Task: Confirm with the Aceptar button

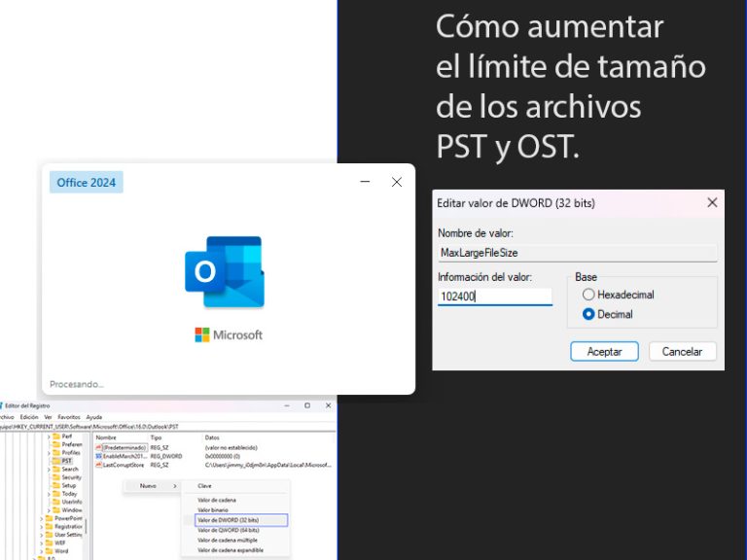Action: [604, 351]
